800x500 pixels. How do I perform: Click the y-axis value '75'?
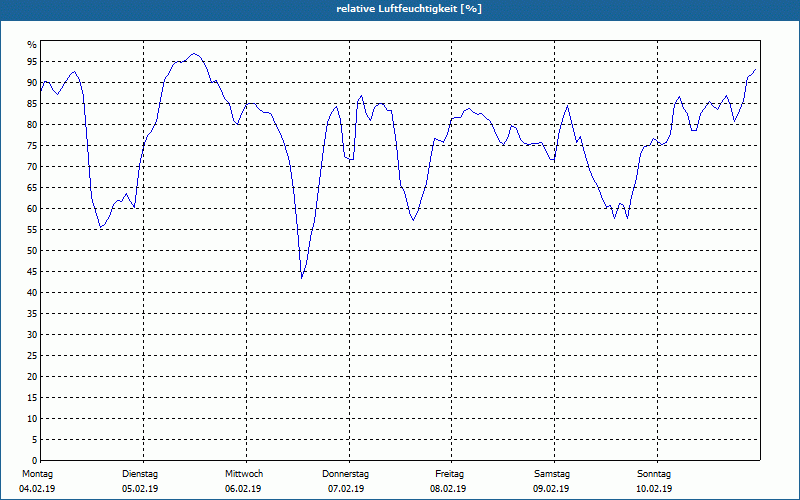click(32, 145)
